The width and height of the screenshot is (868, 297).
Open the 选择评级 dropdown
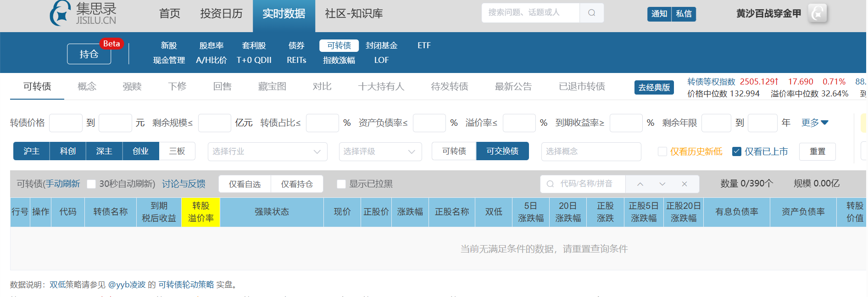click(x=380, y=151)
